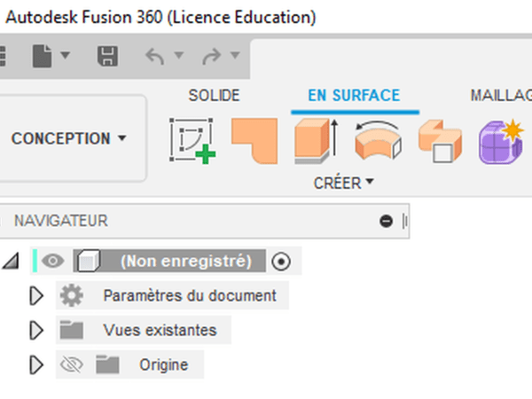Activate the Non enregistré component radio button
The width and height of the screenshot is (532, 399).
point(281,261)
